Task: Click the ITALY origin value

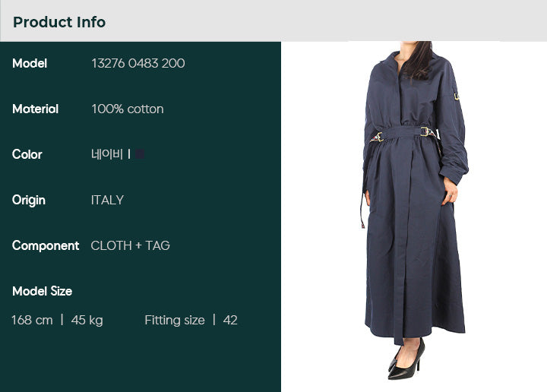Action: click(107, 200)
